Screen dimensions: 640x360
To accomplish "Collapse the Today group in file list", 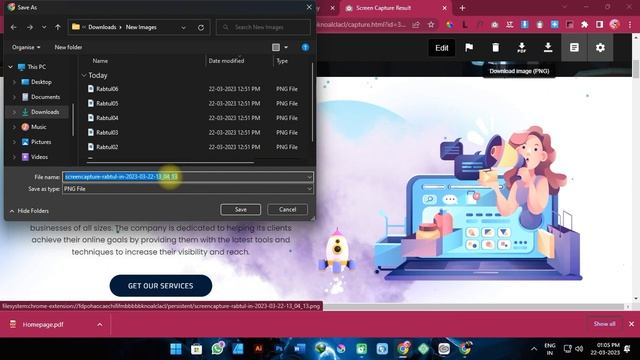I will [84, 76].
